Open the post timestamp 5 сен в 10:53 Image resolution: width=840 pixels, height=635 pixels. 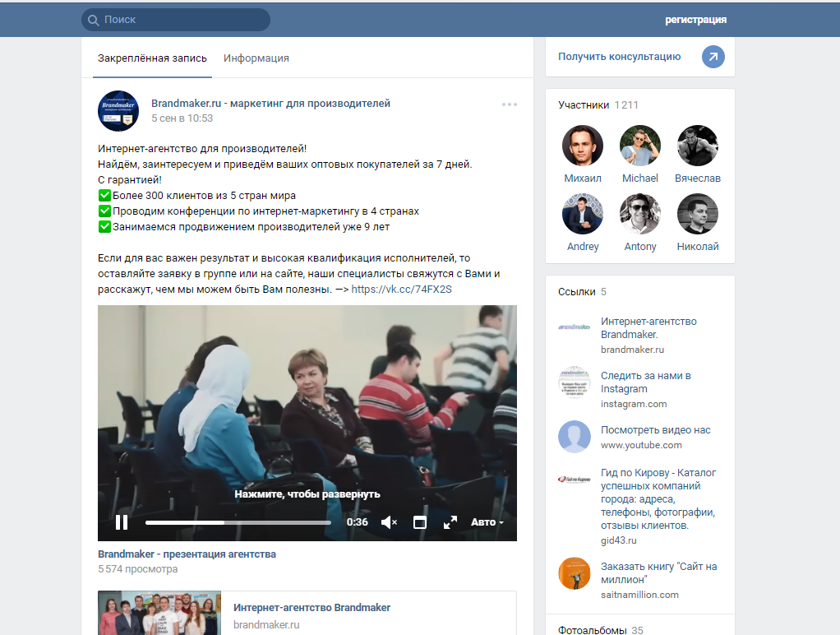click(x=182, y=118)
